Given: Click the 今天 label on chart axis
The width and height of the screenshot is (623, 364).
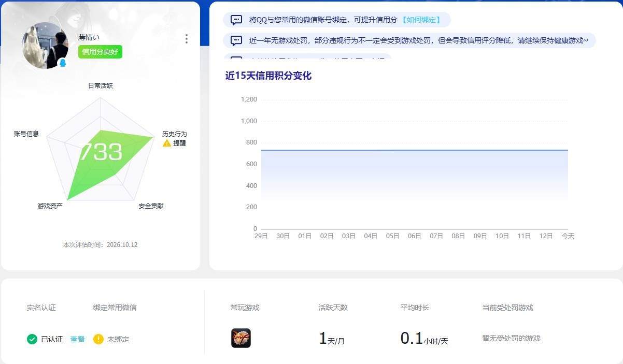Looking at the screenshot, I should [x=568, y=236].
